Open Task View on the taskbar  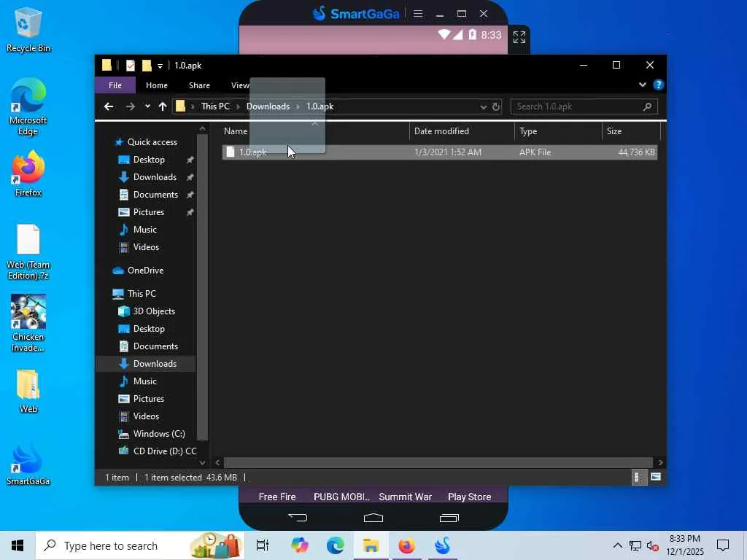pyautogui.click(x=263, y=545)
